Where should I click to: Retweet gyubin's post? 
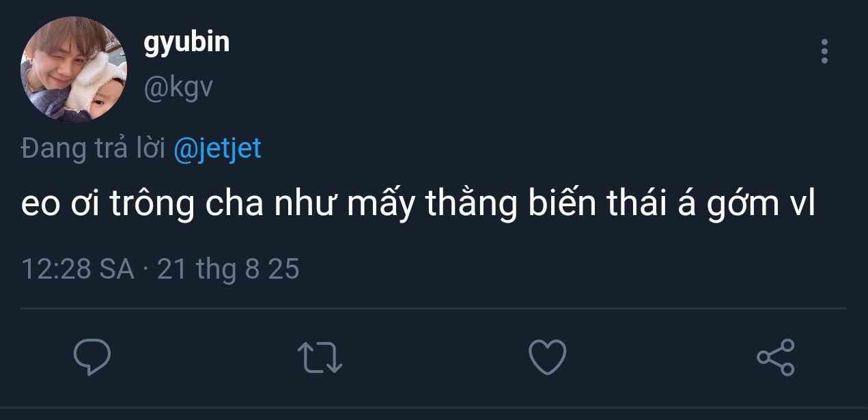point(320,357)
